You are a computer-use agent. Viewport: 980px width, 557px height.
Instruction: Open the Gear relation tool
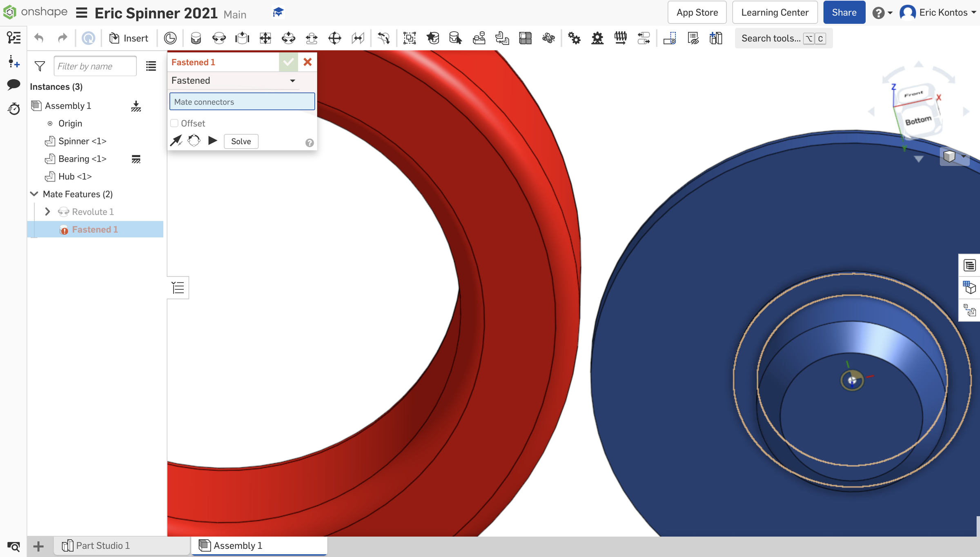pos(575,38)
